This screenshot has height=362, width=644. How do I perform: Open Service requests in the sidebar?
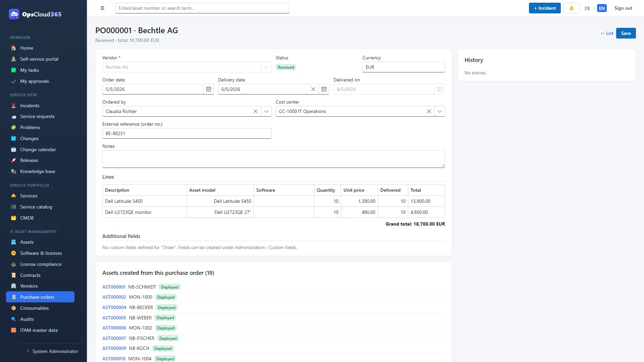pos(40,116)
